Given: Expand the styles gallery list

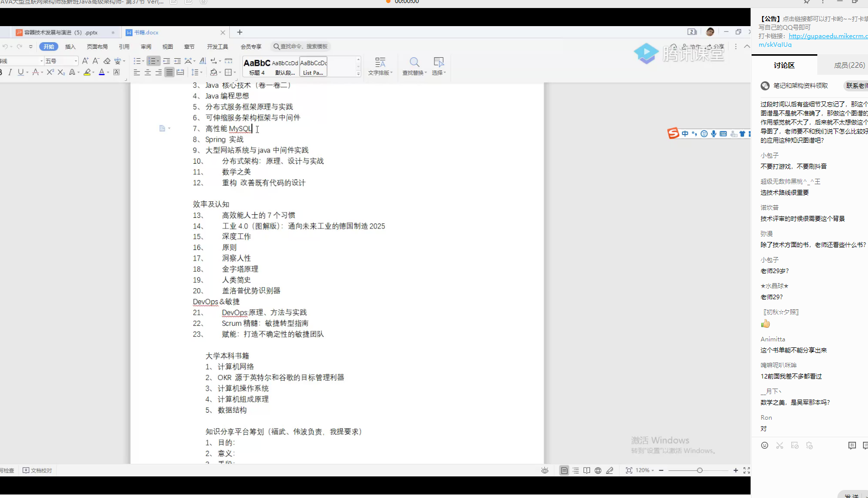Looking at the screenshot, I should (358, 73).
